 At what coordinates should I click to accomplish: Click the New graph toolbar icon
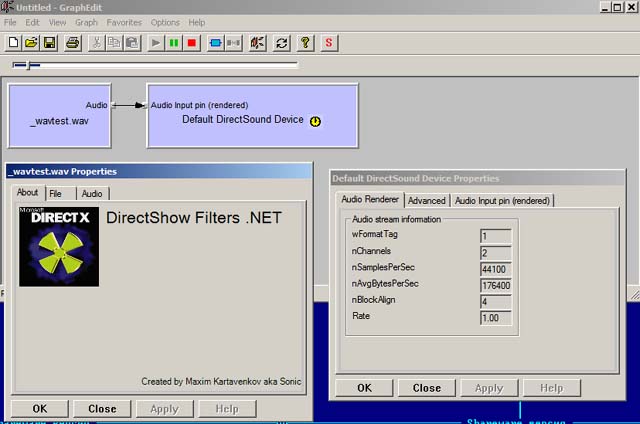(x=13, y=43)
